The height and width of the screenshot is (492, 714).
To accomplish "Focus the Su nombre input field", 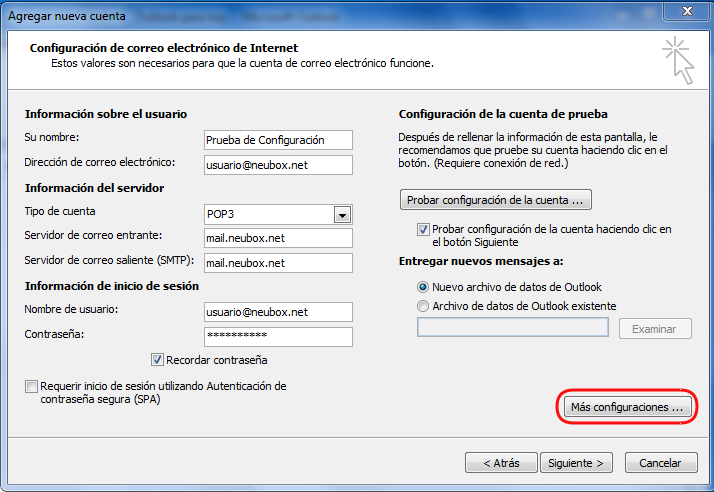I will tap(278, 140).
